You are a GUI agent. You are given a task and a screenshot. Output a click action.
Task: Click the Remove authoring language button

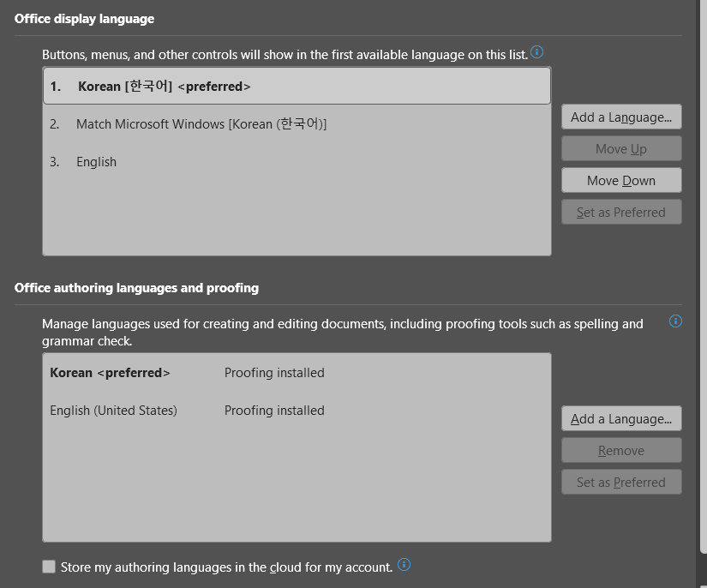coord(621,451)
